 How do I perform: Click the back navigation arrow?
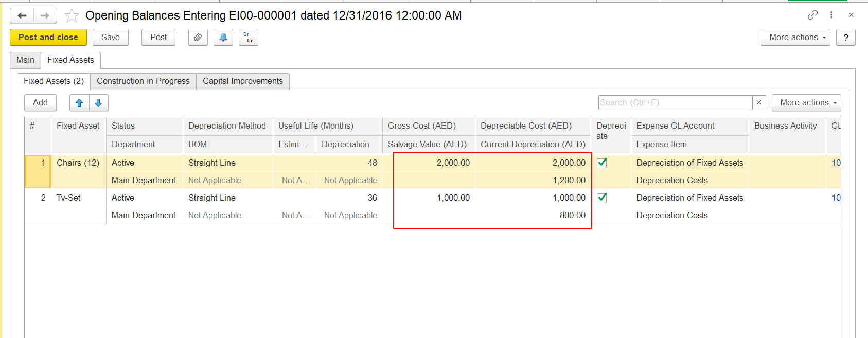(x=22, y=15)
